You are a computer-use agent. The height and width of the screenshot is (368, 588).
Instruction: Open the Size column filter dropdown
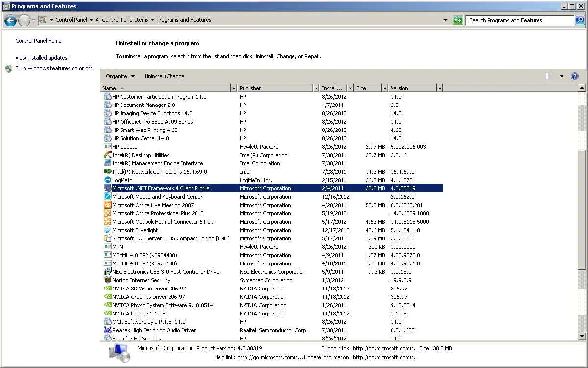point(384,88)
